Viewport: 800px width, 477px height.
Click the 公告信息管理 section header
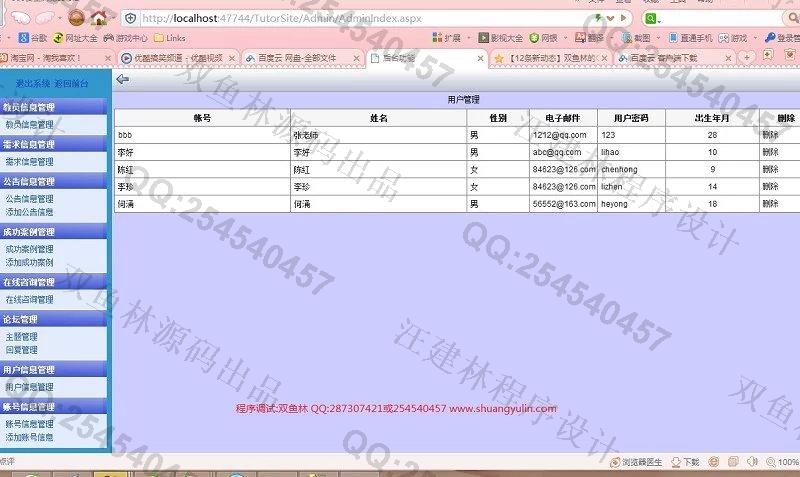tap(54, 182)
